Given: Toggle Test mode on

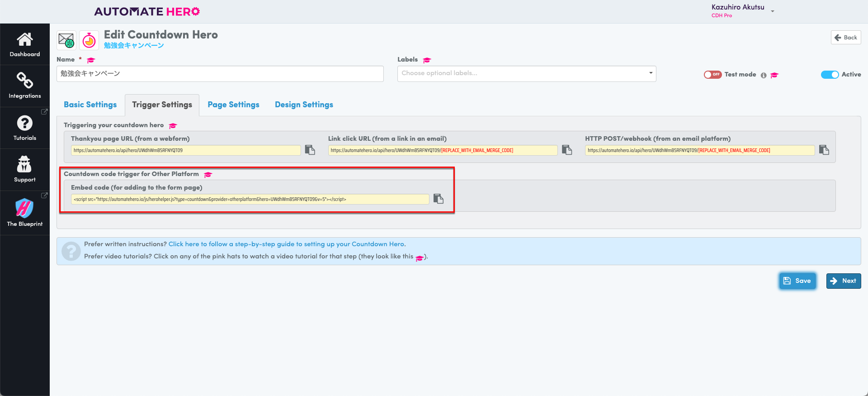Looking at the screenshot, I should coord(712,75).
